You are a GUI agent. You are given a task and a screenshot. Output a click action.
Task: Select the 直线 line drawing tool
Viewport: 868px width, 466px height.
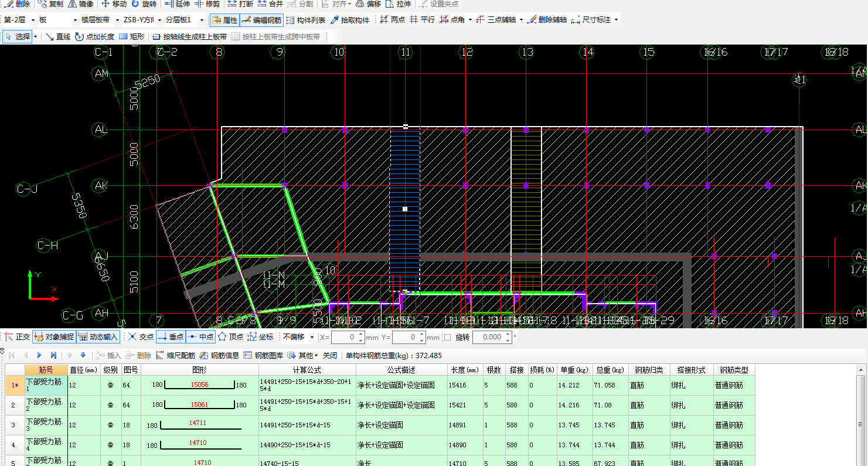58,36
